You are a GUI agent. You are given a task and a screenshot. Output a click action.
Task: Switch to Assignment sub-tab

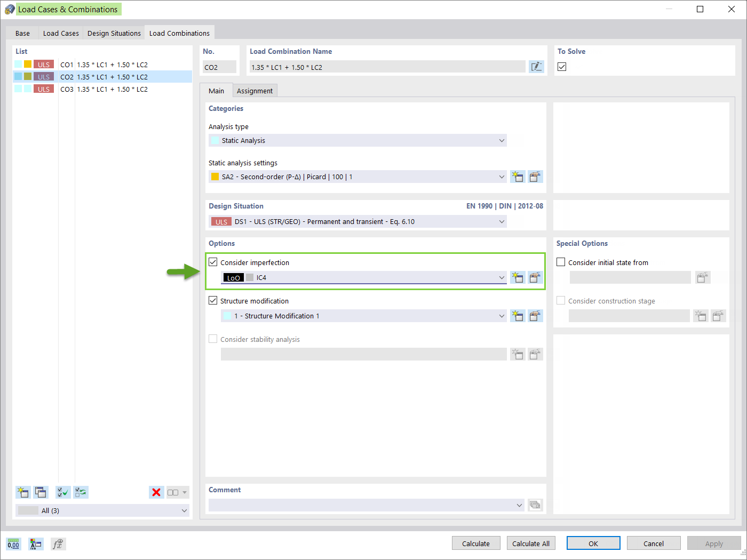tap(255, 91)
